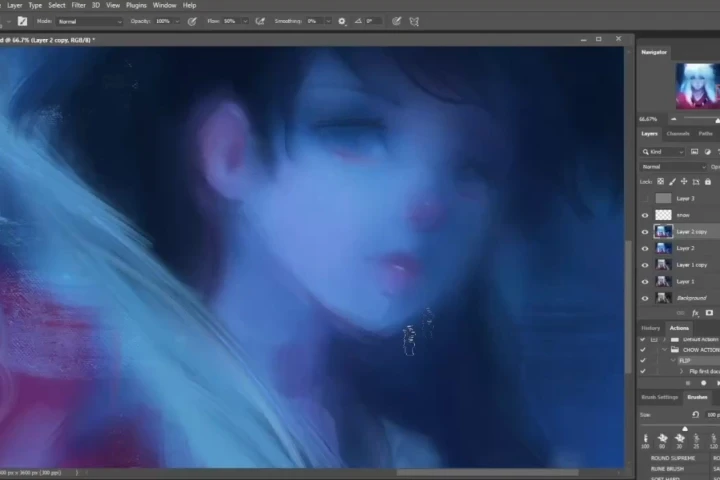Lock transparent pixels icon

[x=660, y=182]
